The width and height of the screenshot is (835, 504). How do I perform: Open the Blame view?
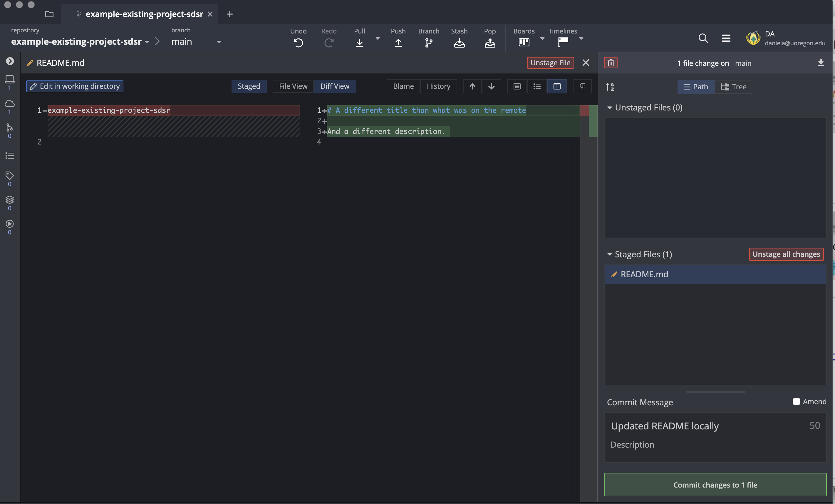pos(403,86)
